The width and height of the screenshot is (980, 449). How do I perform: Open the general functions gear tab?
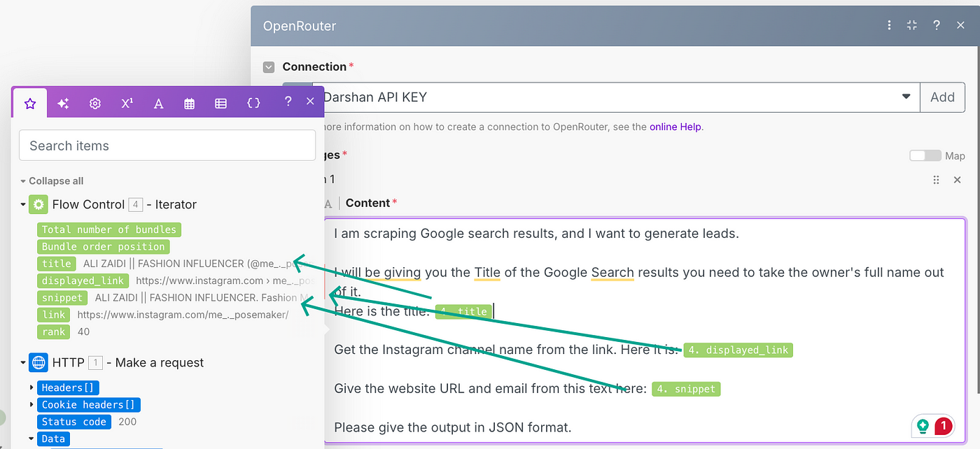pyautogui.click(x=95, y=103)
